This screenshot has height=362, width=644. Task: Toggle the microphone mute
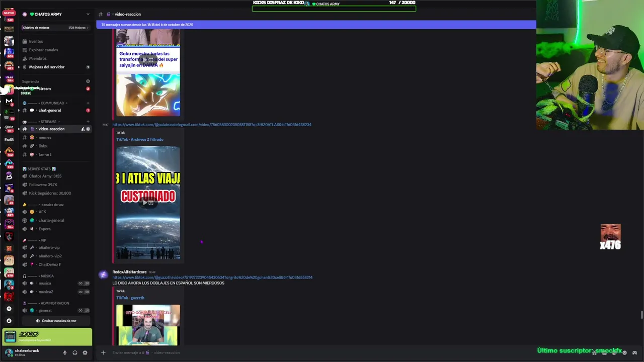tap(64, 353)
